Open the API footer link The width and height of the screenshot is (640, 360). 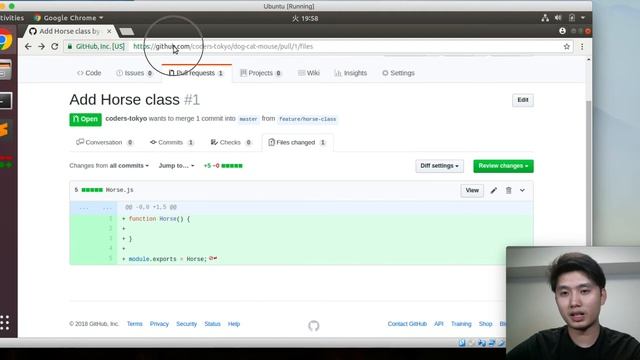pos(439,324)
